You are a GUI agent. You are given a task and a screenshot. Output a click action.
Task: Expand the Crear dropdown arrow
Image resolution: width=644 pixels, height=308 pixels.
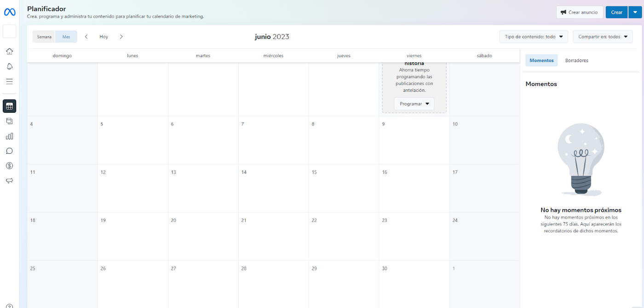coord(635,12)
